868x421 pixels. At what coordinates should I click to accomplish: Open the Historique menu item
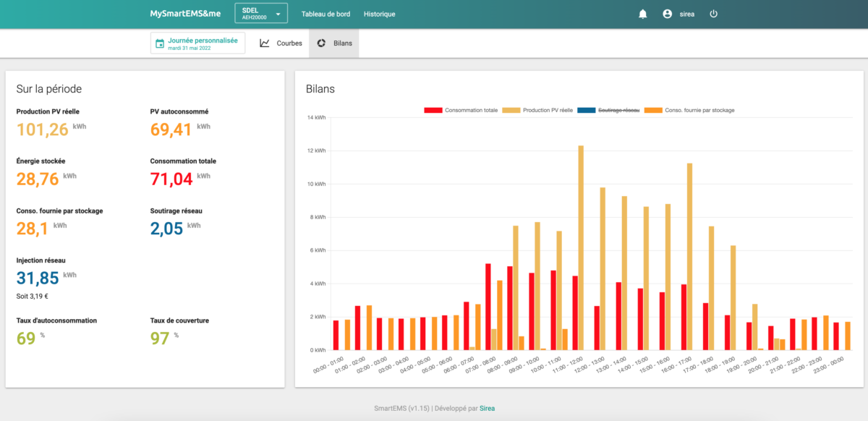tap(380, 14)
